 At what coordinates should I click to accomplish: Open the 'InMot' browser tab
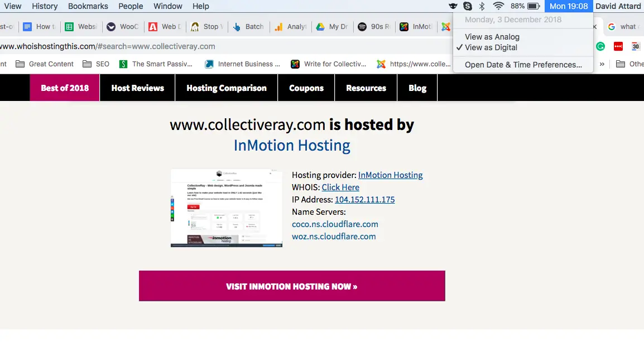[416, 27]
